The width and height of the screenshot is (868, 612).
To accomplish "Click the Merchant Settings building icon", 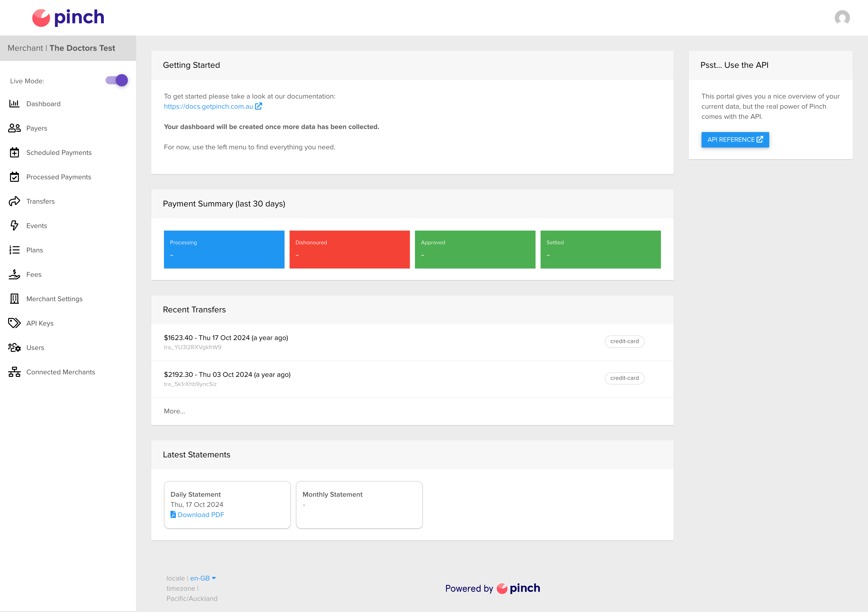I will coord(14,299).
